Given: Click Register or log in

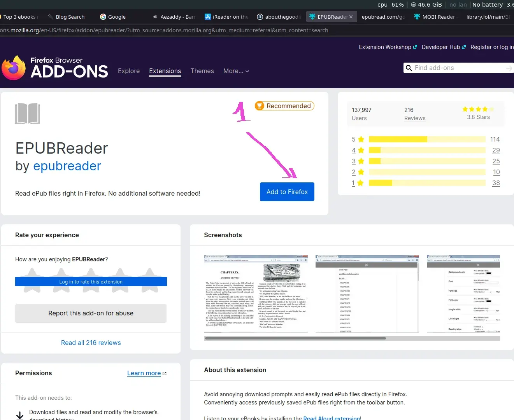Looking at the screenshot, I should point(492,47).
